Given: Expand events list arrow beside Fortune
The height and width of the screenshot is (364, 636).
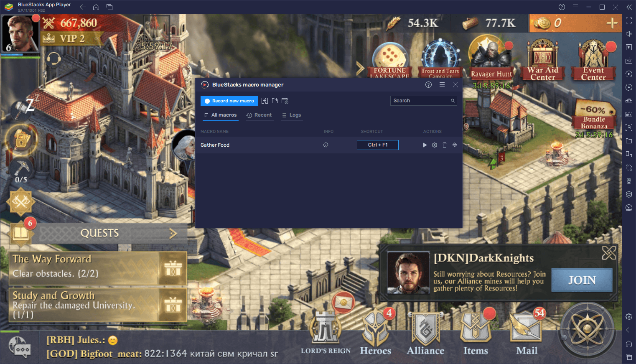Looking at the screenshot, I should pyautogui.click(x=360, y=68).
